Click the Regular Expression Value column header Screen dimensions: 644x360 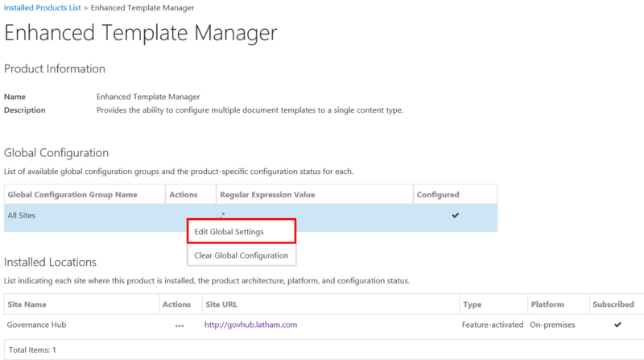[x=268, y=194]
